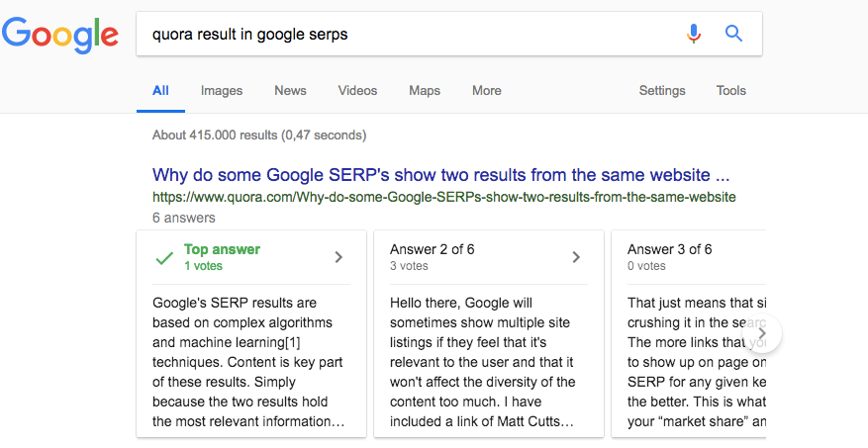Click the green quora.com result URL
Screen dimensions: 868x448
[x=443, y=197]
